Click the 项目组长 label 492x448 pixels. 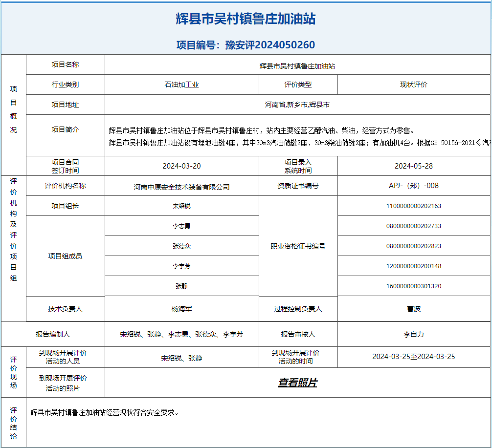click(x=65, y=206)
